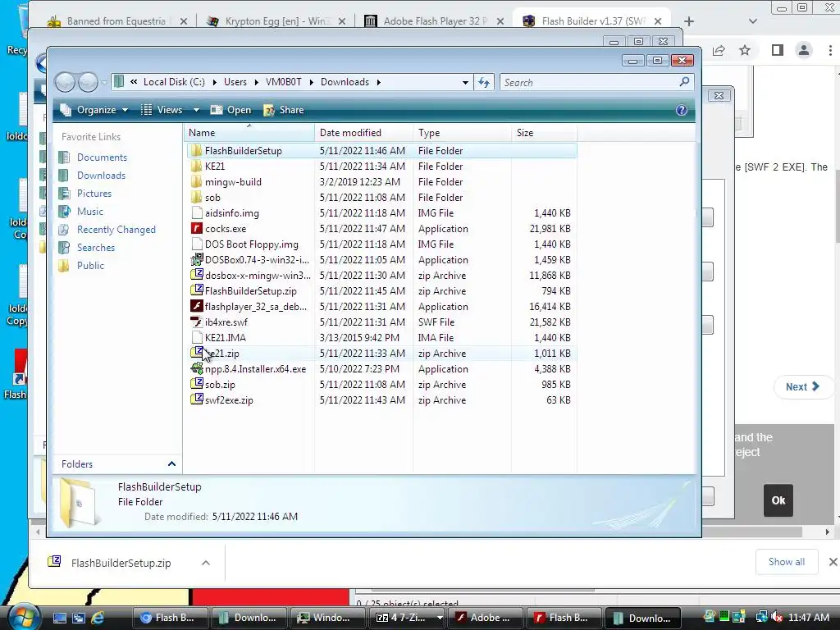Click the Ok button on webpage
This screenshot has height=630, width=840.
click(x=778, y=500)
